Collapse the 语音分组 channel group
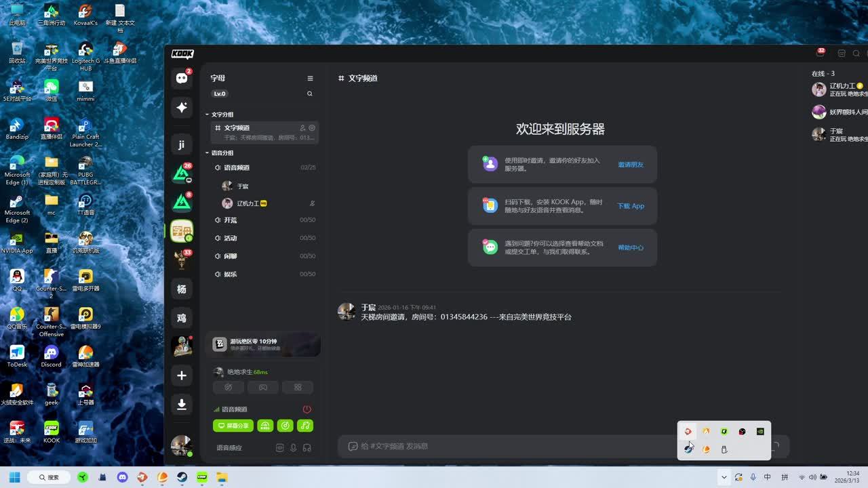Screen dimensions: 868x488 222,153
